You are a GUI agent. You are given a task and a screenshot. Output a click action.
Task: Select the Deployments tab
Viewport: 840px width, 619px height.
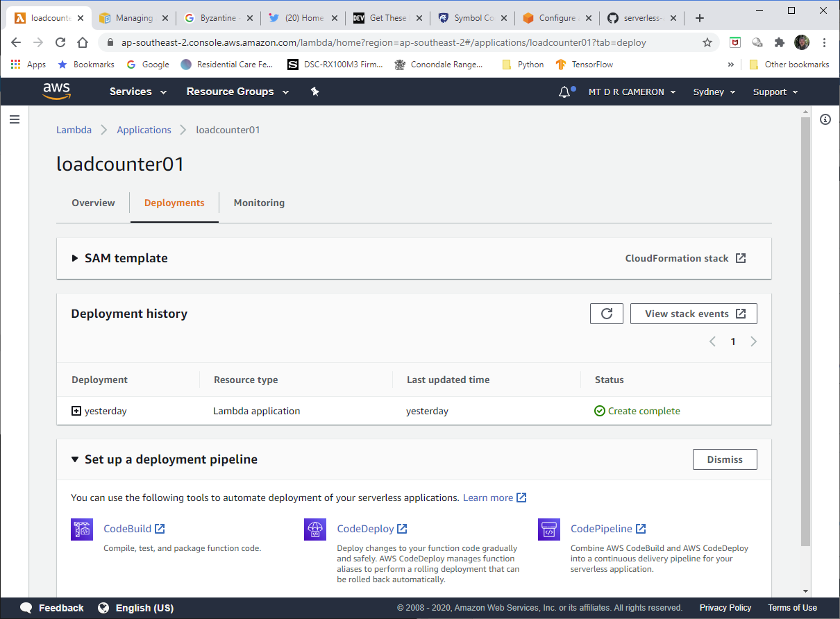click(x=174, y=203)
